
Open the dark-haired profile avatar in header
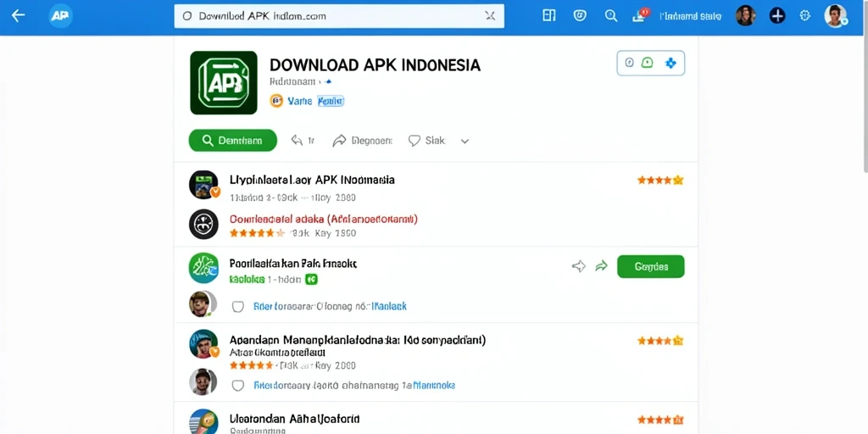[745, 15]
